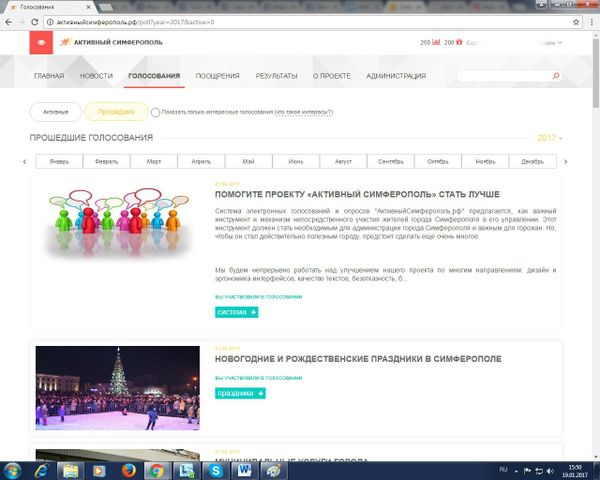Switch to Активные votes tab

(x=55, y=112)
